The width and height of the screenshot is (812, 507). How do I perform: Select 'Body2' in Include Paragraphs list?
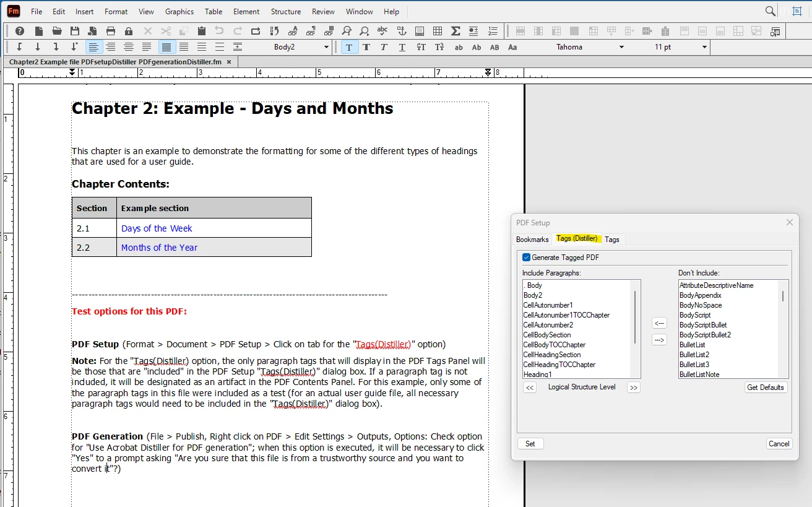click(x=533, y=295)
